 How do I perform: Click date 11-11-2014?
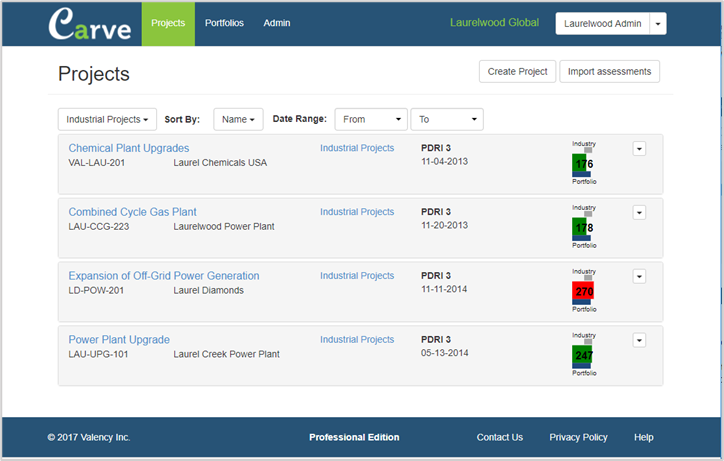point(444,289)
